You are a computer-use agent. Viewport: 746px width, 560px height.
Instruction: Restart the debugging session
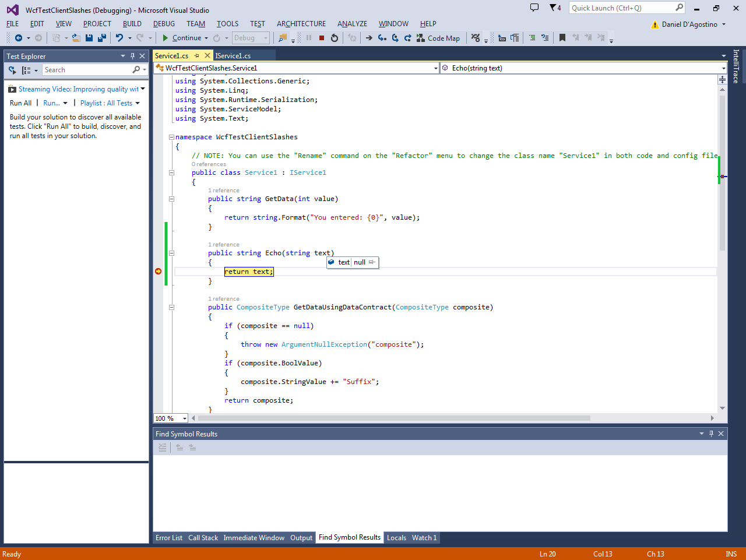tap(335, 38)
